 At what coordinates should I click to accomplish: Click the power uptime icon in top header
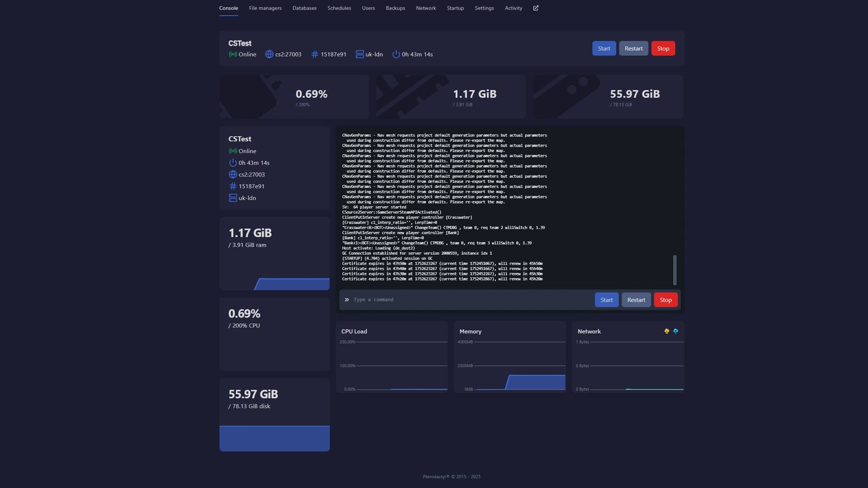[x=396, y=54]
